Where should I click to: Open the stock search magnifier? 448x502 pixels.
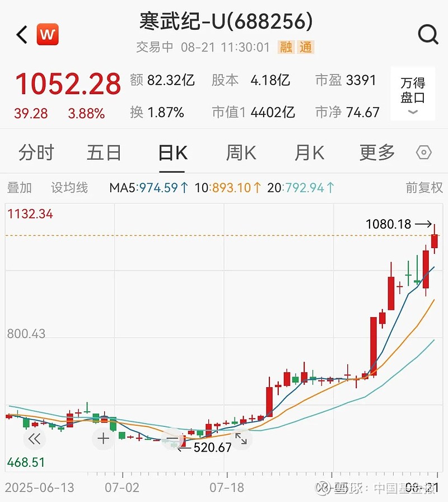pyautogui.click(x=428, y=34)
